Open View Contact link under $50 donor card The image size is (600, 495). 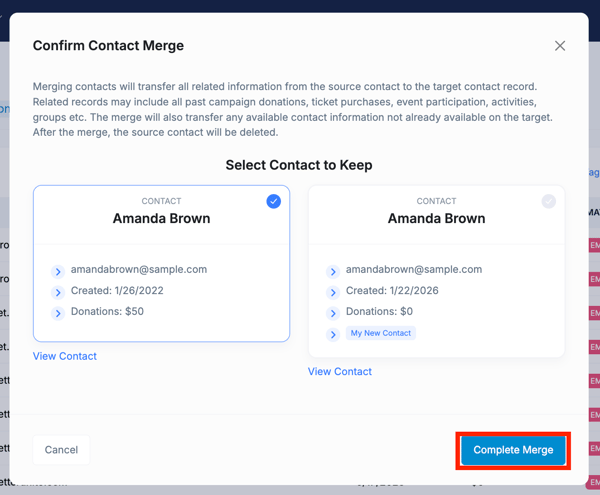pyautogui.click(x=65, y=356)
